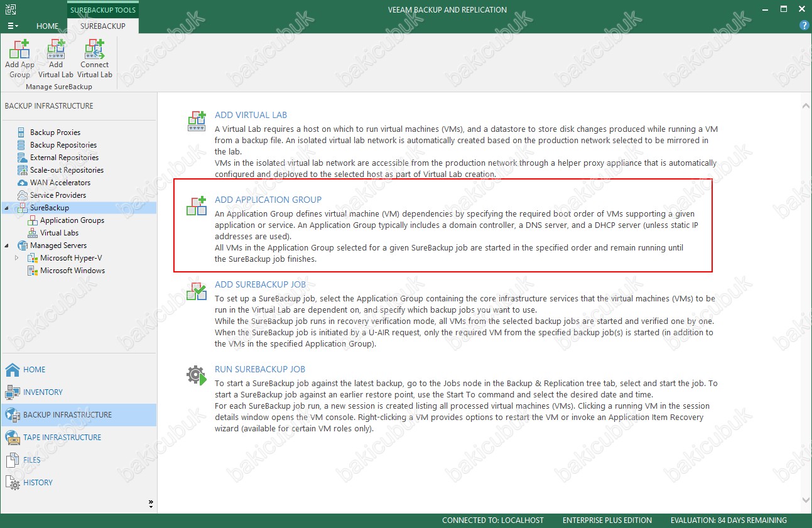This screenshot has width=812, height=528.
Task: Select Scale-out Repositories in the tree
Action: 67,170
